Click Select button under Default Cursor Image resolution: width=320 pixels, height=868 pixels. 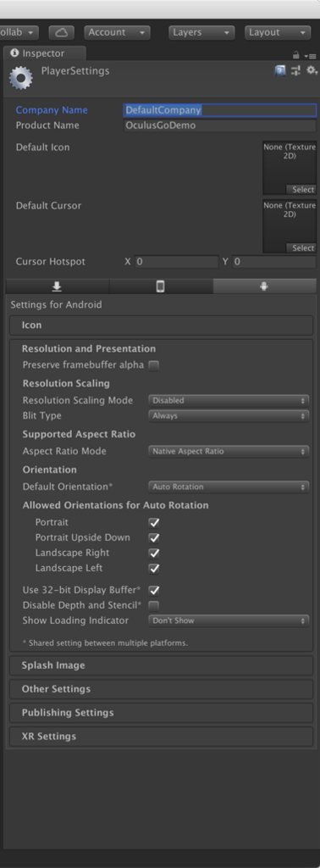(301, 248)
